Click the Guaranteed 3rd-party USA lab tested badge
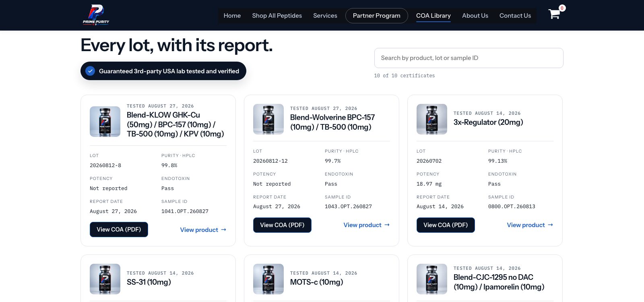 pyautogui.click(x=163, y=71)
